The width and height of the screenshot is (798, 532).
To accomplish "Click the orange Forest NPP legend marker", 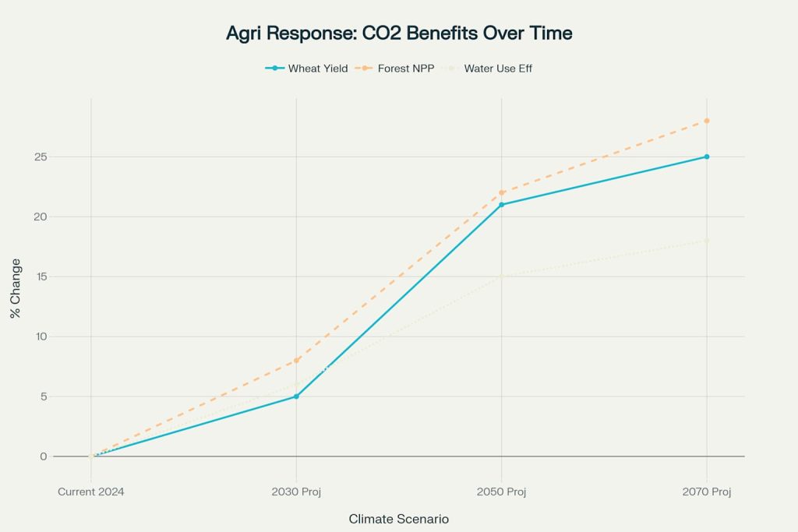I will pyautogui.click(x=365, y=68).
